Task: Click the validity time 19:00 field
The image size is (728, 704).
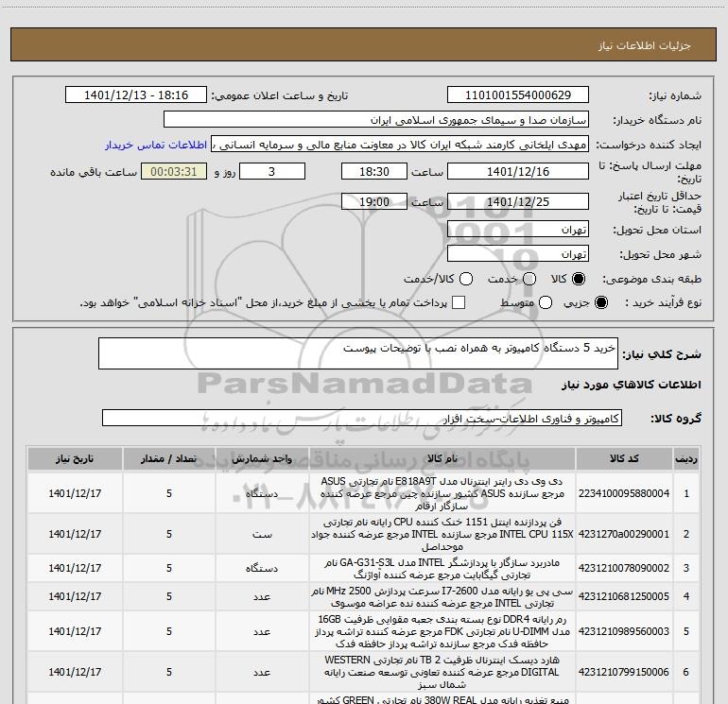Action: [x=374, y=202]
